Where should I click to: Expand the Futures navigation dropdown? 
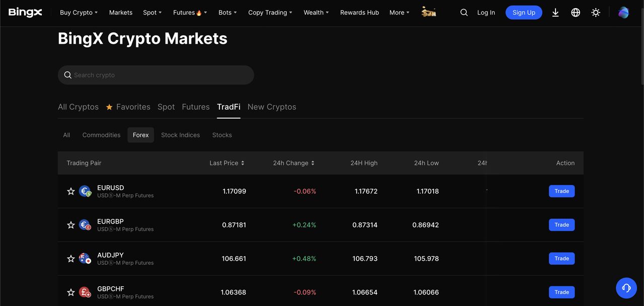click(x=190, y=13)
